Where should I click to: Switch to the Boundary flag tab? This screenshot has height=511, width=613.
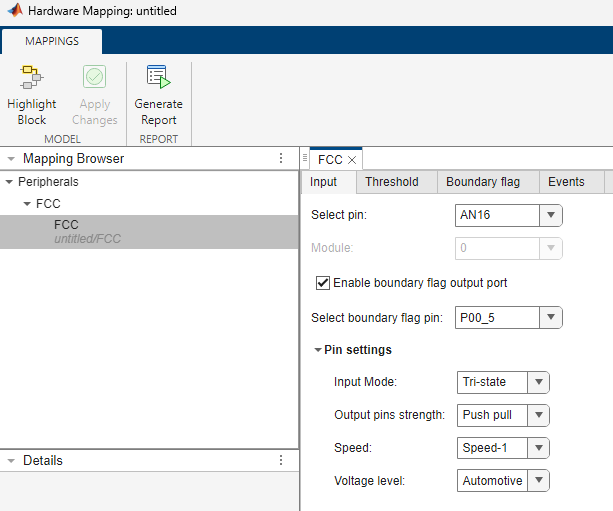pos(482,182)
